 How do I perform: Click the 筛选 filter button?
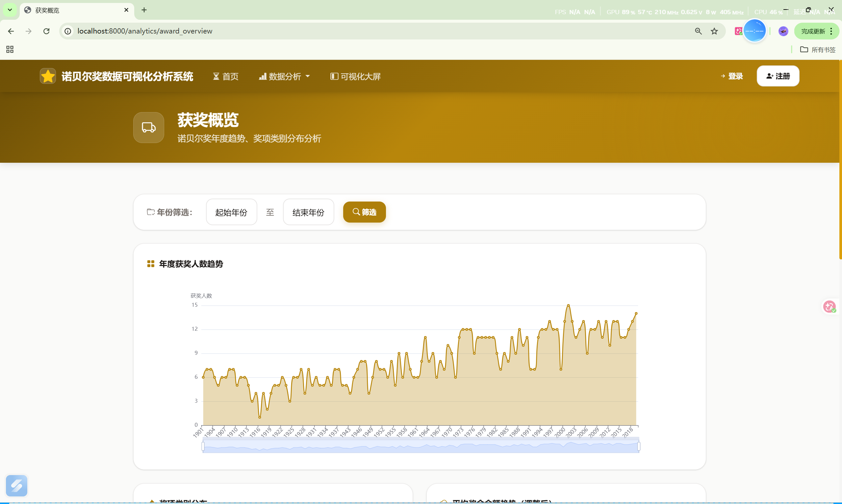tap(364, 212)
